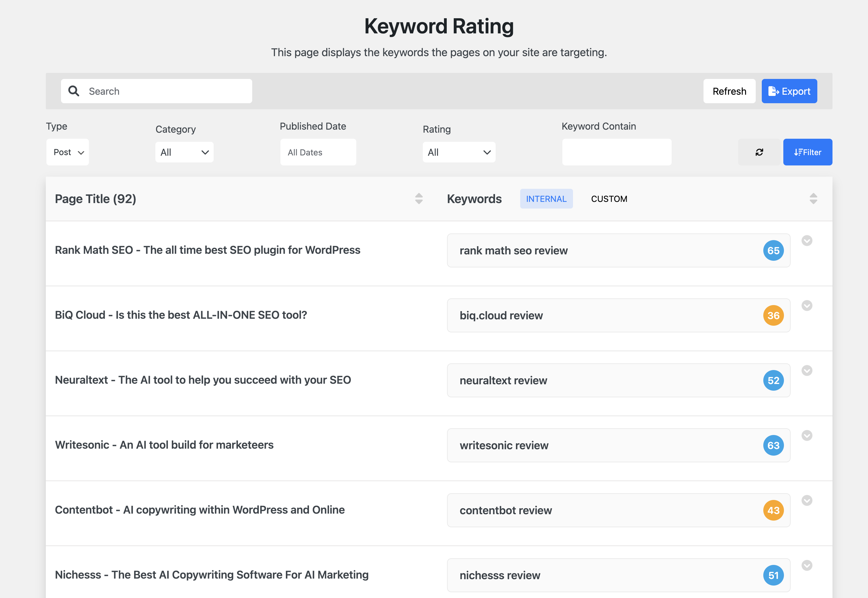Click the 51 rating badge for nichesss review
Screen dimensions: 868x598
pyautogui.click(x=773, y=575)
